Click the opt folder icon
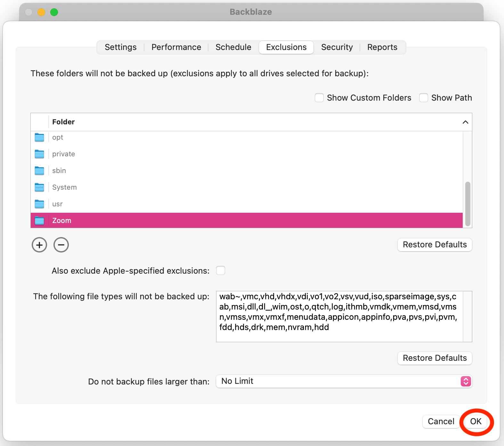 point(39,137)
